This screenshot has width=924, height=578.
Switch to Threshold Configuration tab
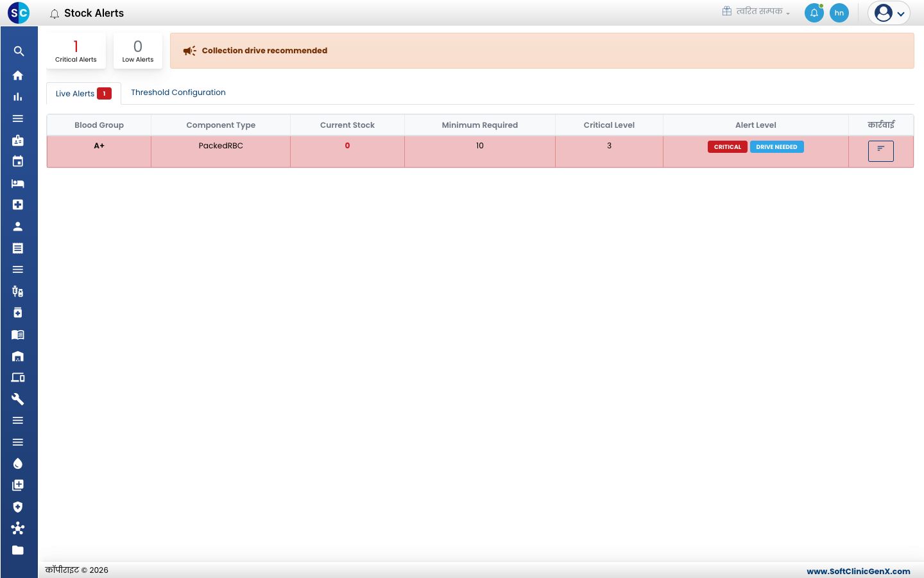[x=178, y=92]
